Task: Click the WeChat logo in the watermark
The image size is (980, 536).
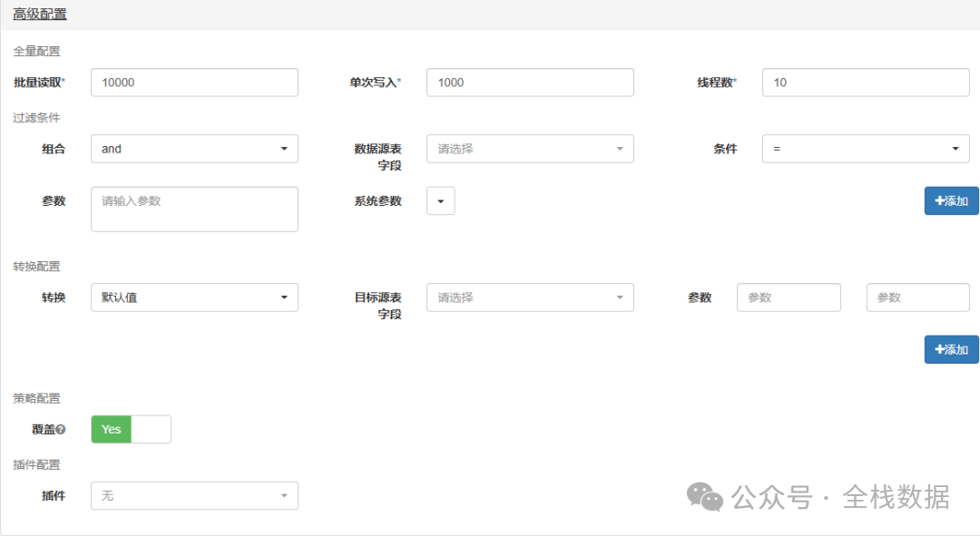Action: pyautogui.click(x=704, y=496)
